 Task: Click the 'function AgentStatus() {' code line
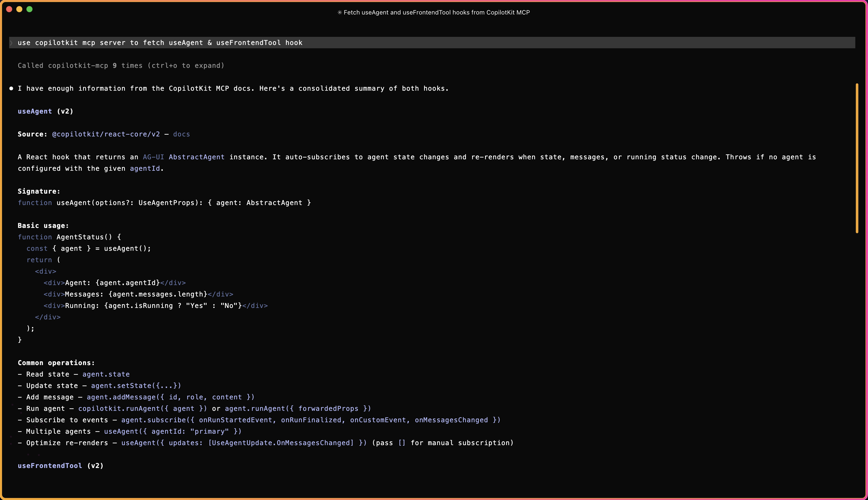coord(69,237)
